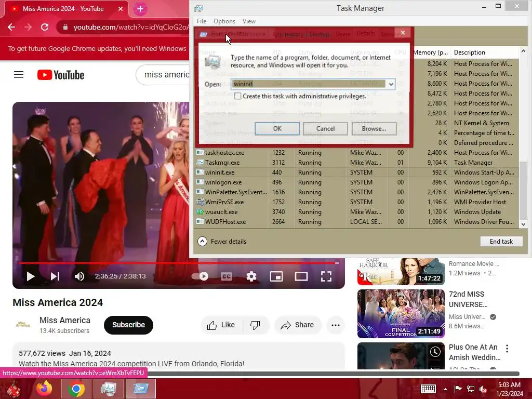The image size is (532, 399).
Task: Open Safe Harbour romance movie thumbnail
Action: (x=401, y=271)
